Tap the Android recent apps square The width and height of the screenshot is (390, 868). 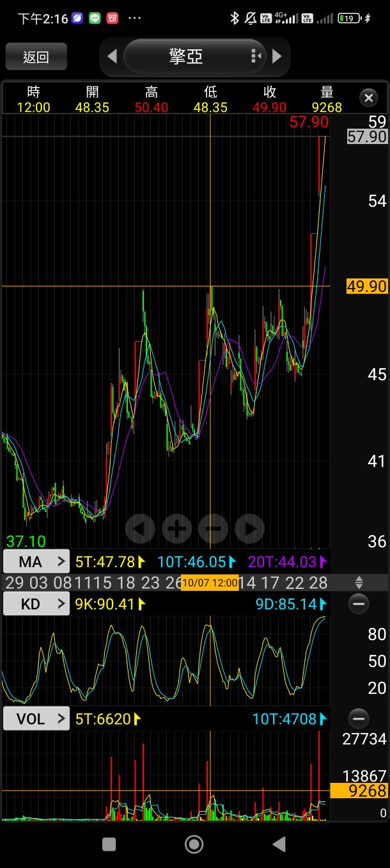click(x=109, y=844)
